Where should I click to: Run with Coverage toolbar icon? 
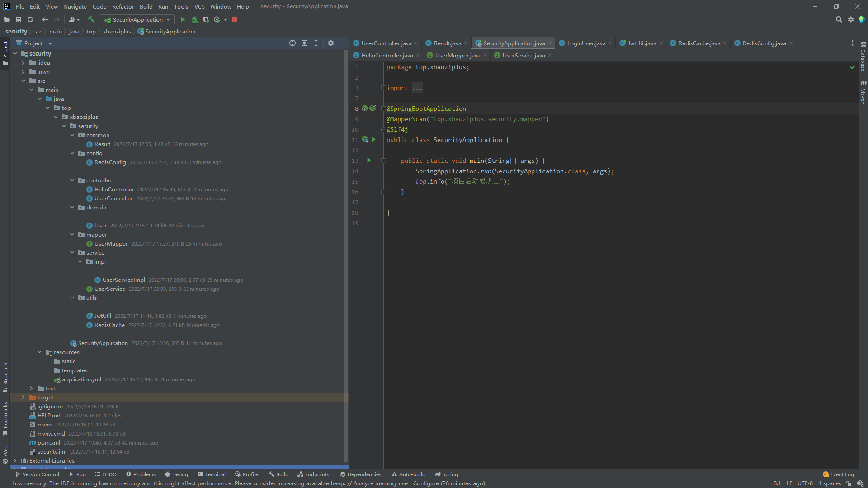pyautogui.click(x=206, y=19)
